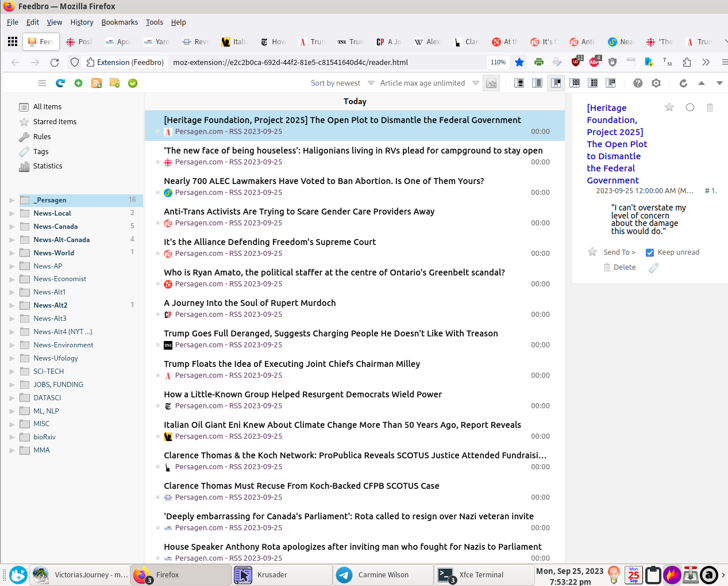The width and height of the screenshot is (728, 586).
Task: Open article title link in preview pane
Action: point(618,144)
